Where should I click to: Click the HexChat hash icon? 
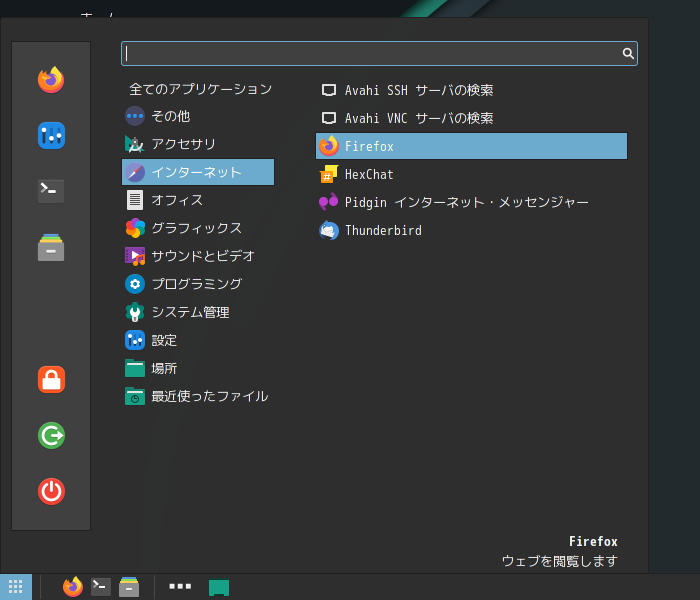tap(329, 174)
